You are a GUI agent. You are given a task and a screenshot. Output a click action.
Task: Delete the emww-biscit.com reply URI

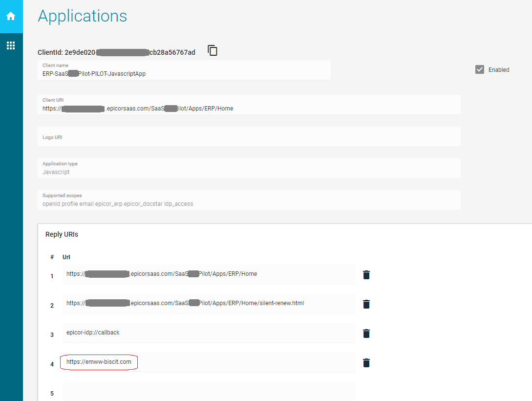coord(366,363)
